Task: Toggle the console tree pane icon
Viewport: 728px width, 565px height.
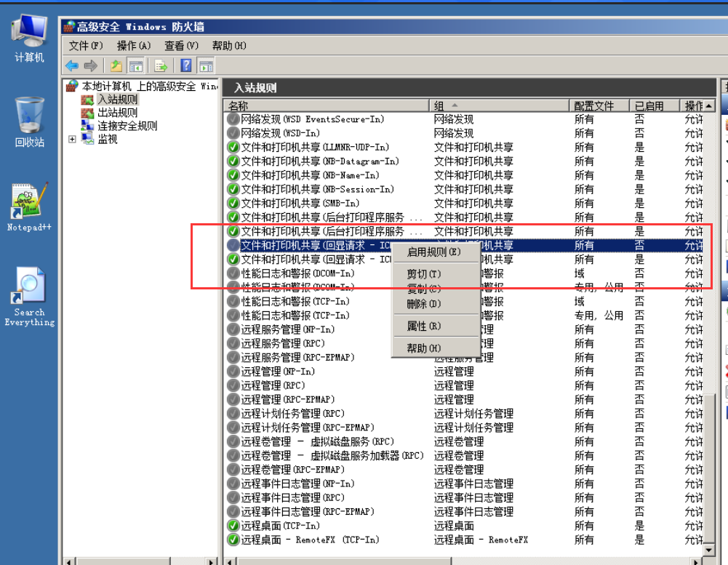Action: click(x=136, y=66)
